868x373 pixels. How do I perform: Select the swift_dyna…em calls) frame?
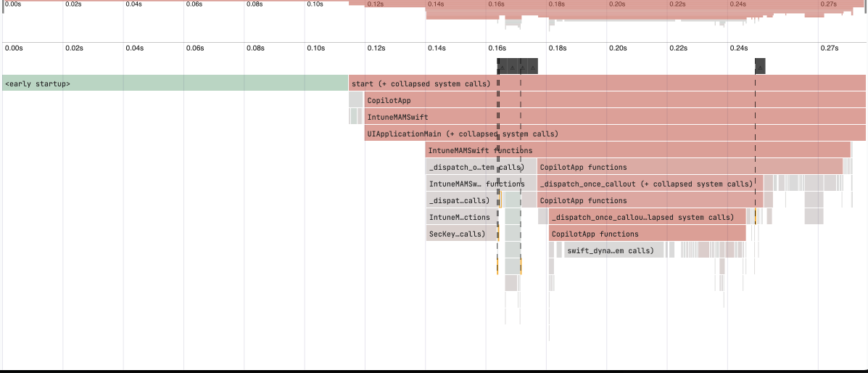pos(614,250)
